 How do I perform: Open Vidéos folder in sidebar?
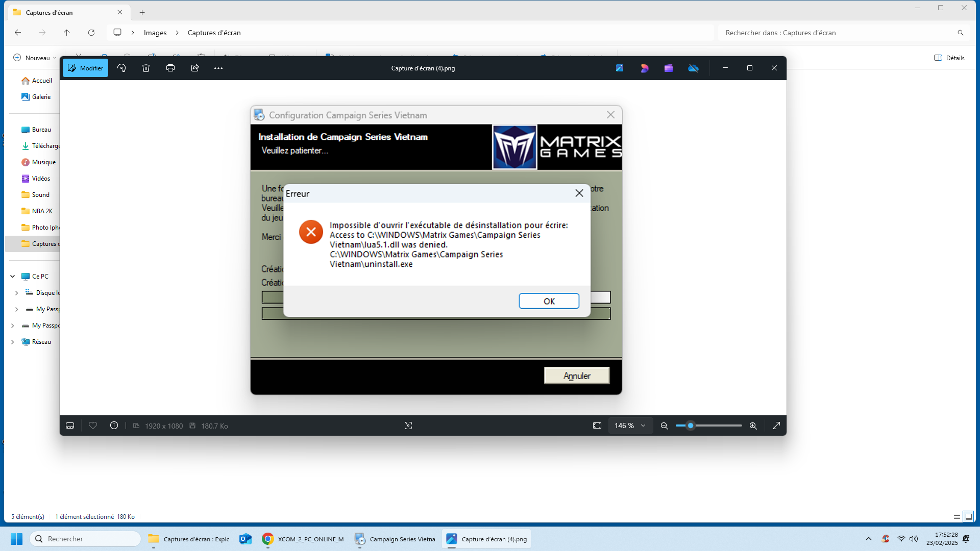[36, 179]
